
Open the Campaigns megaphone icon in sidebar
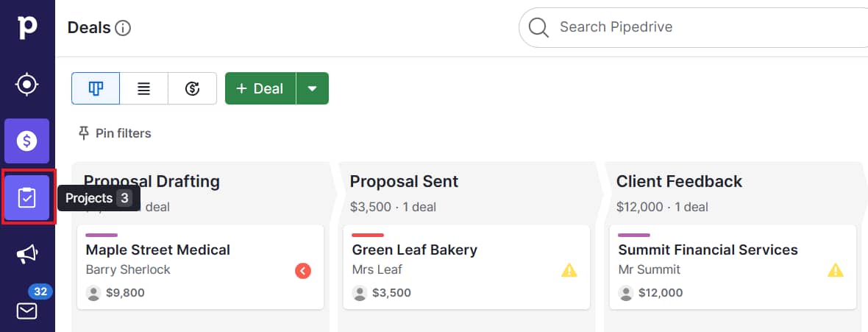tap(27, 255)
